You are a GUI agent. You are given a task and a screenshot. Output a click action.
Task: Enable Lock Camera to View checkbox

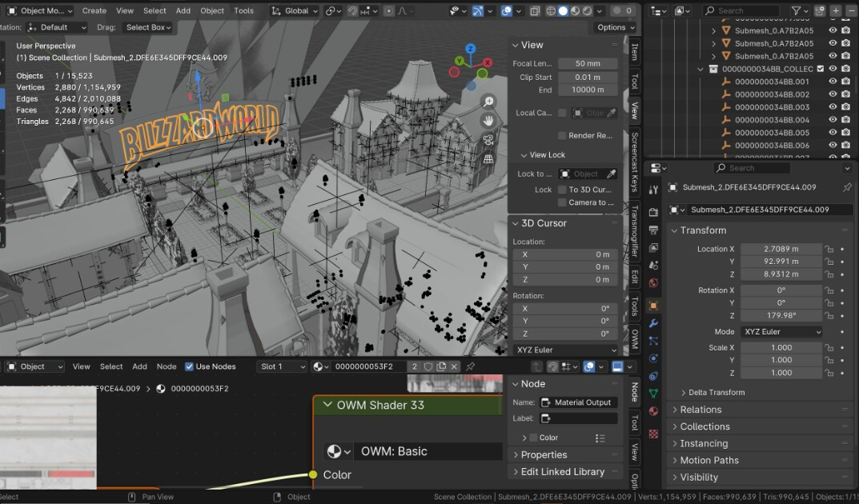[562, 202]
